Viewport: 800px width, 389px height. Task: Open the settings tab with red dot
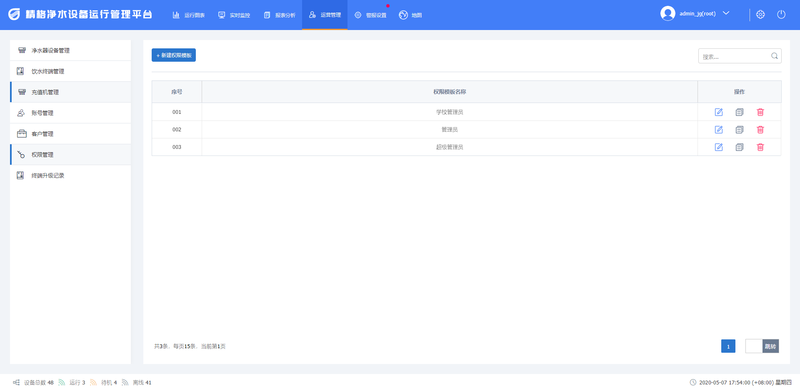tap(370, 15)
